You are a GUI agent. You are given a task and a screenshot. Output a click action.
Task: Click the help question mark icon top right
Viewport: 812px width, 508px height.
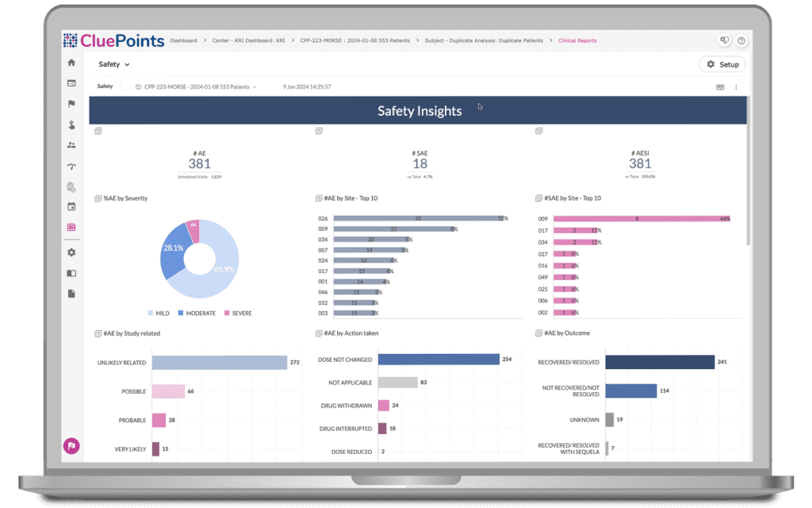741,39
